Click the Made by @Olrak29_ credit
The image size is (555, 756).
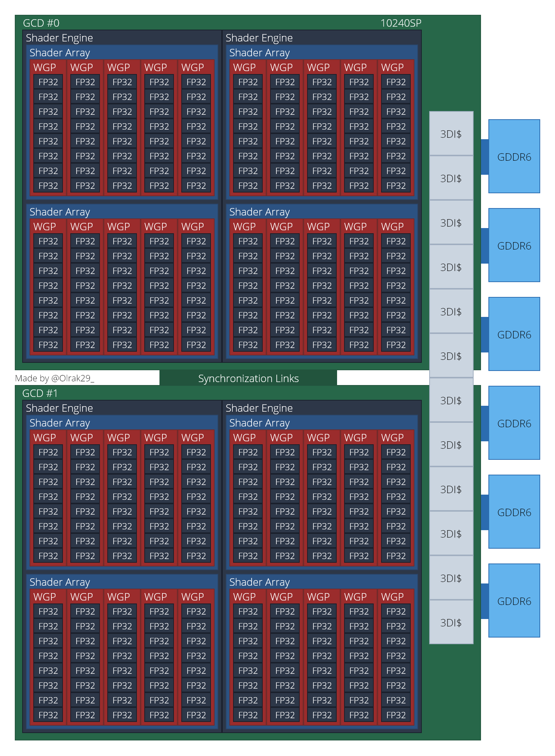pyautogui.click(x=55, y=378)
